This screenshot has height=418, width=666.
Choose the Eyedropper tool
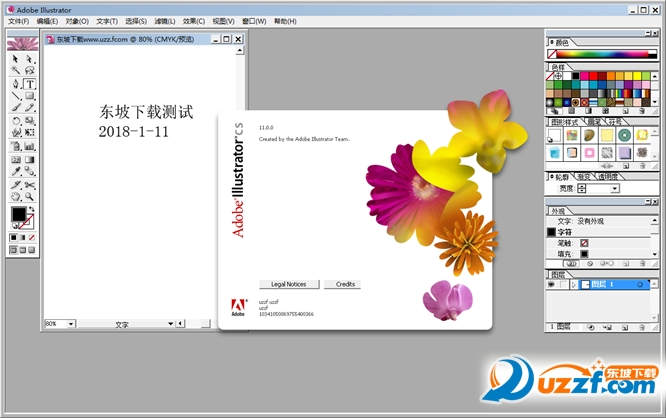click(x=16, y=171)
